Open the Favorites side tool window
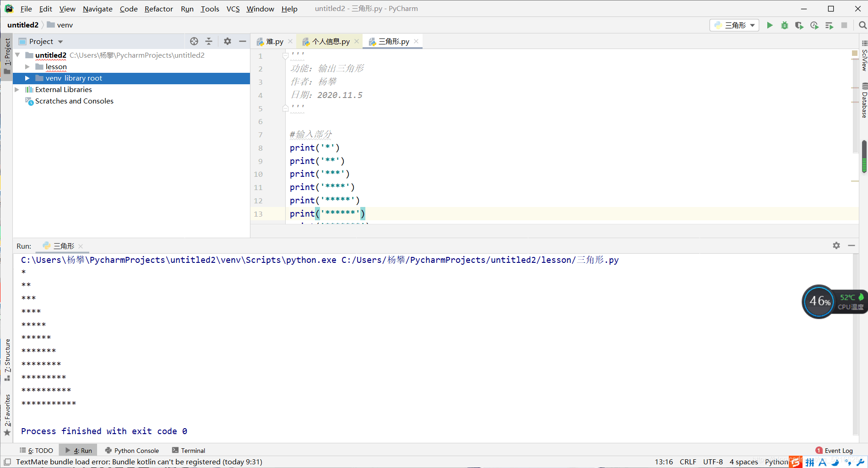The height and width of the screenshot is (468, 868). pos(7,415)
